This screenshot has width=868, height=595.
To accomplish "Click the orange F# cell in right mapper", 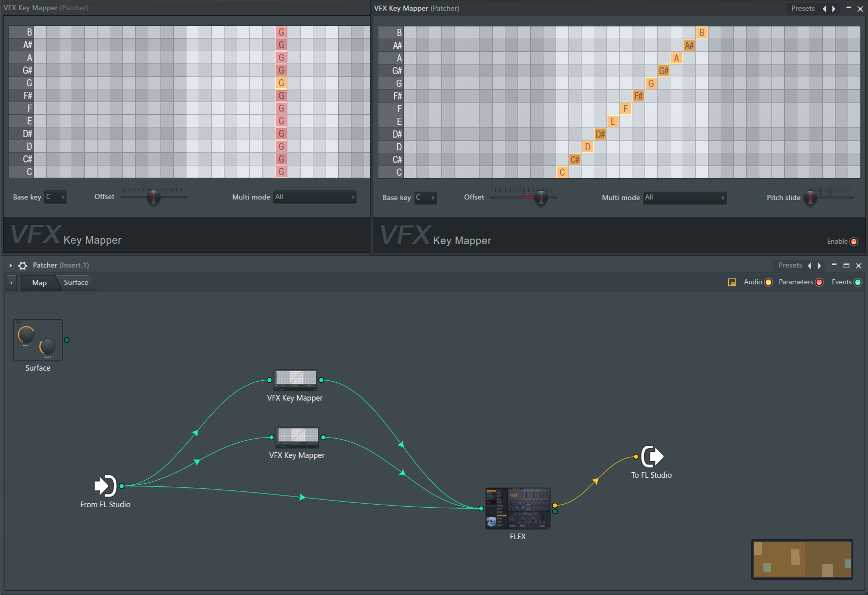I will 638,96.
